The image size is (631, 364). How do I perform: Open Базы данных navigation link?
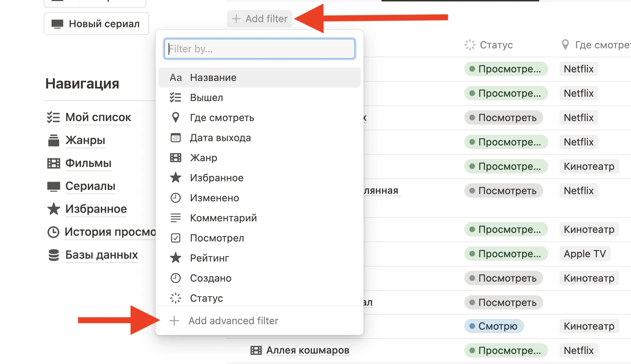tap(101, 255)
